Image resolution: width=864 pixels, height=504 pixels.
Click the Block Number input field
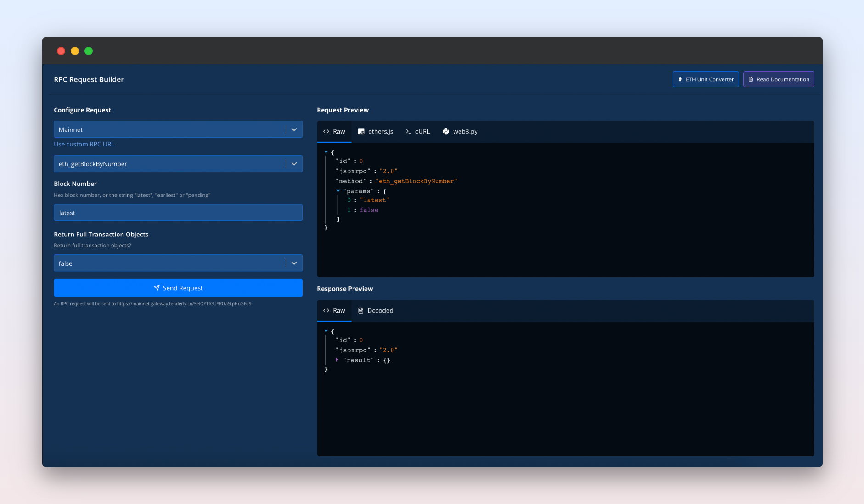pos(178,213)
